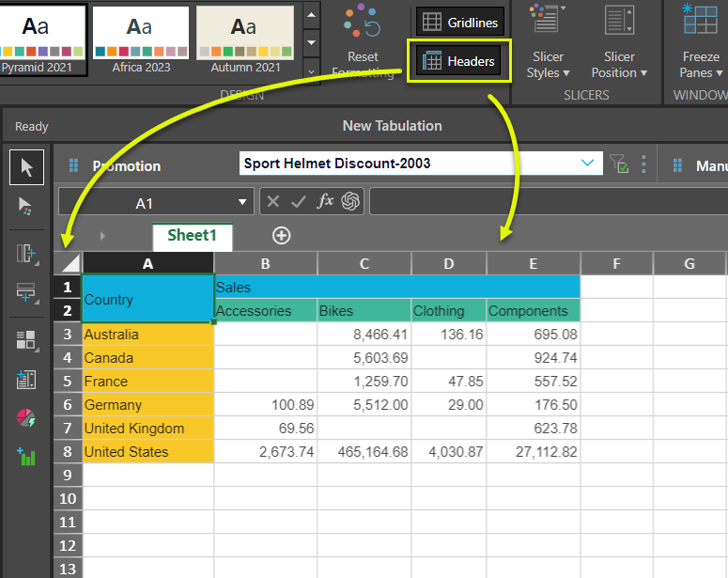The image size is (728, 578).
Task: Toggle the Gridlines display button
Action: tap(458, 23)
